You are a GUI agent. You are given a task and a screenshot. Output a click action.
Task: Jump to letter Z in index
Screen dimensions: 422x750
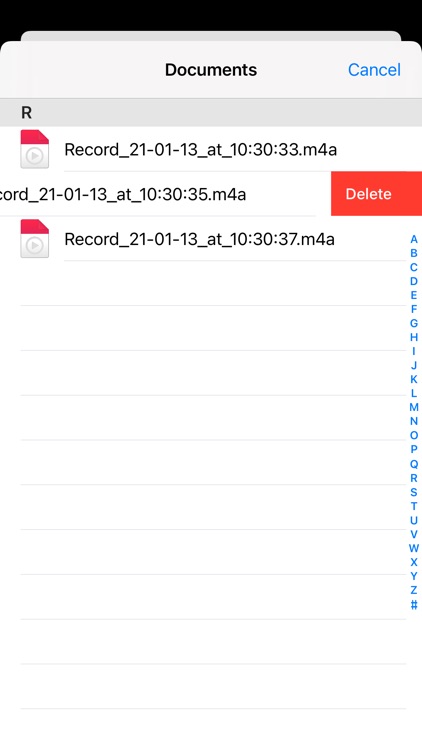414,590
